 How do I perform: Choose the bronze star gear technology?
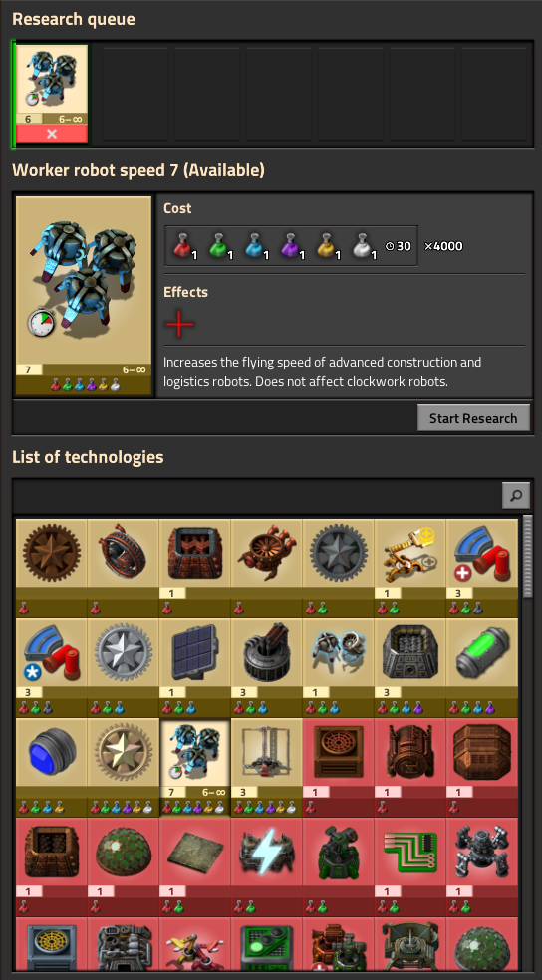[51, 568]
